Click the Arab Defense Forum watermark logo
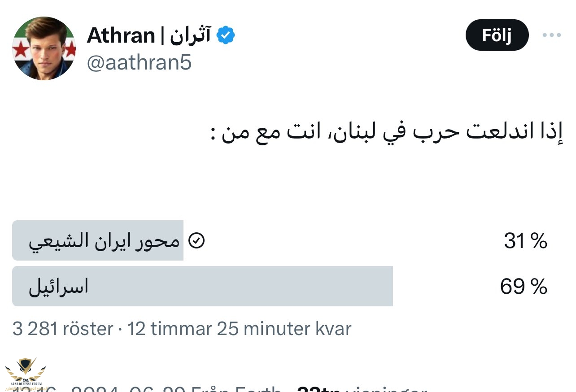The height and width of the screenshot is (392, 576). (x=26, y=375)
